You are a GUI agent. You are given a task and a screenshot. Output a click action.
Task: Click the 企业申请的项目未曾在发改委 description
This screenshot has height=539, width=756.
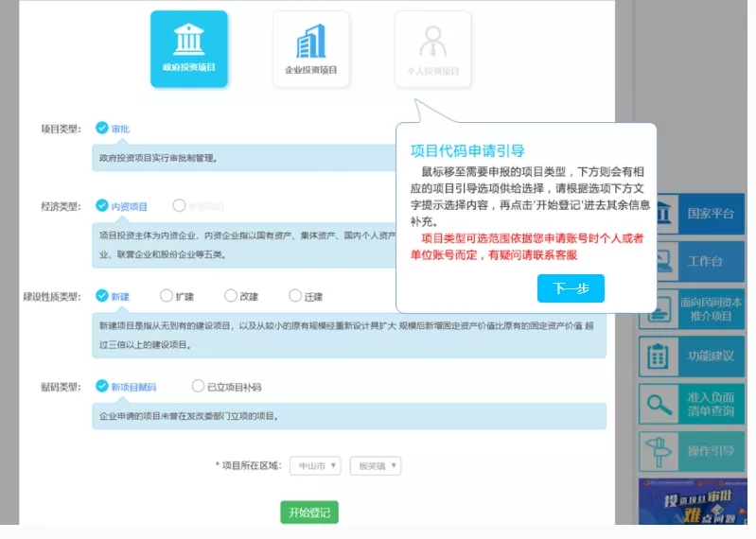(189, 416)
